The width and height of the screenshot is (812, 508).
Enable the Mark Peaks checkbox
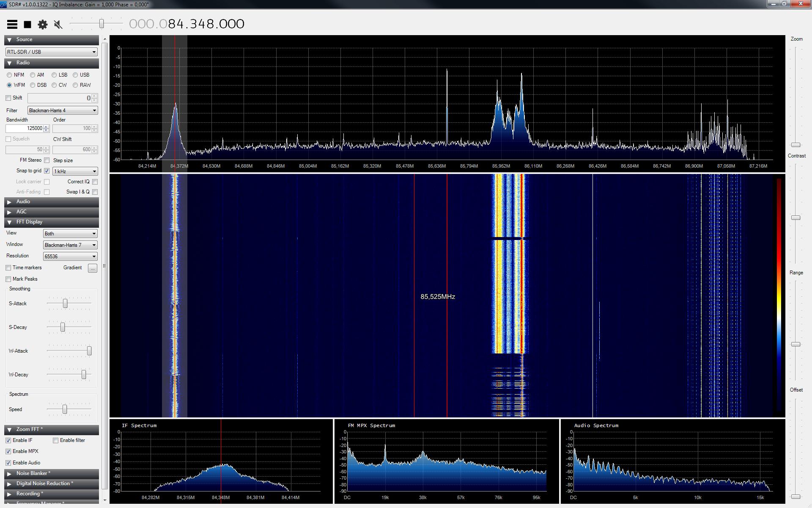coord(8,279)
